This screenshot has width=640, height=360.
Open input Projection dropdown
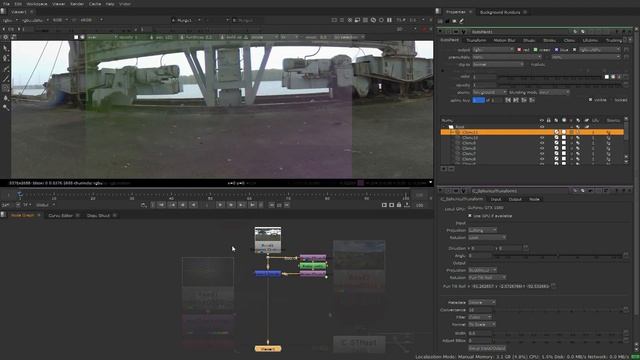point(482,230)
